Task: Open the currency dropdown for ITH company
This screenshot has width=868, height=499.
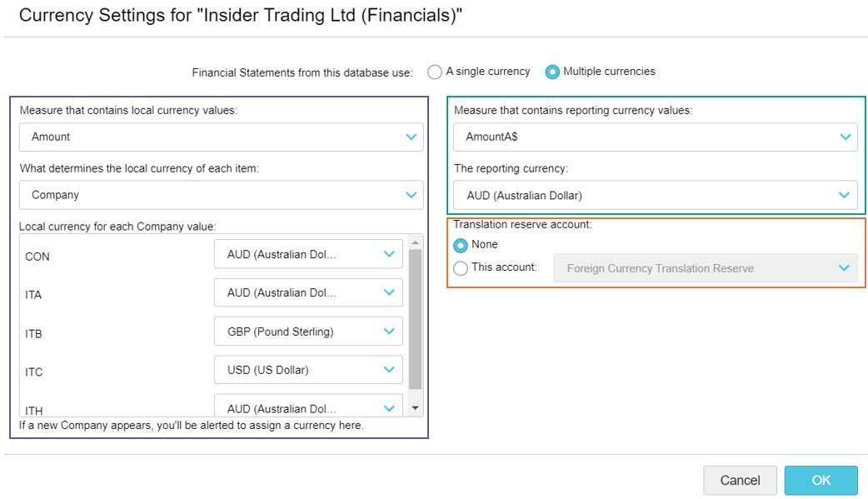Action: [308, 407]
